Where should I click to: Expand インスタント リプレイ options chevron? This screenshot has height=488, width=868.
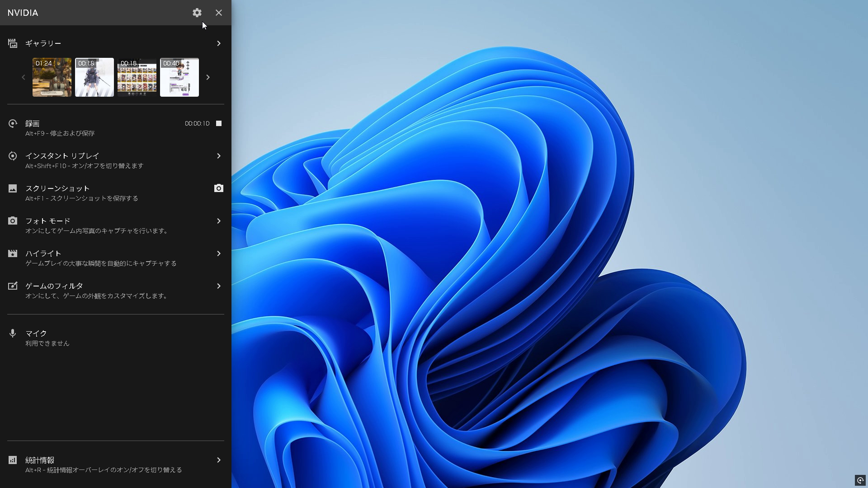[x=219, y=156]
